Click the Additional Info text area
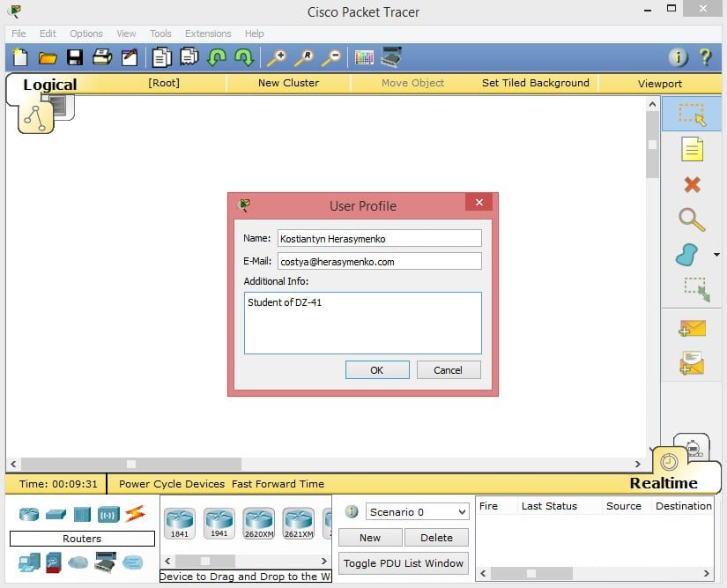 click(362, 323)
